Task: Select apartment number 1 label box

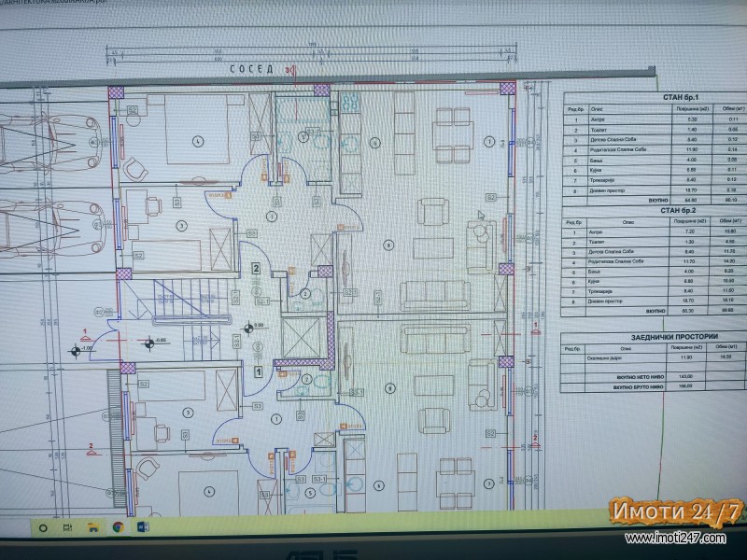Action: click(258, 371)
